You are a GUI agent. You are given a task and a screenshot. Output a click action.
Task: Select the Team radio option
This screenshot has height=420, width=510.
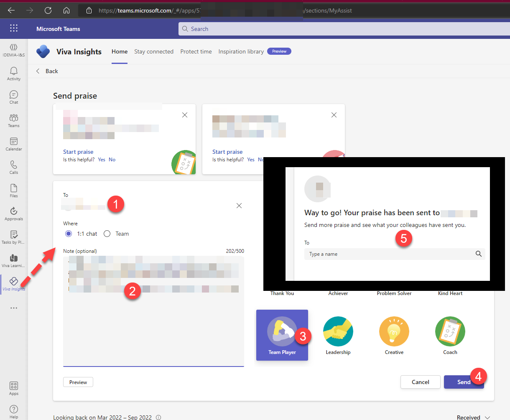click(x=107, y=234)
